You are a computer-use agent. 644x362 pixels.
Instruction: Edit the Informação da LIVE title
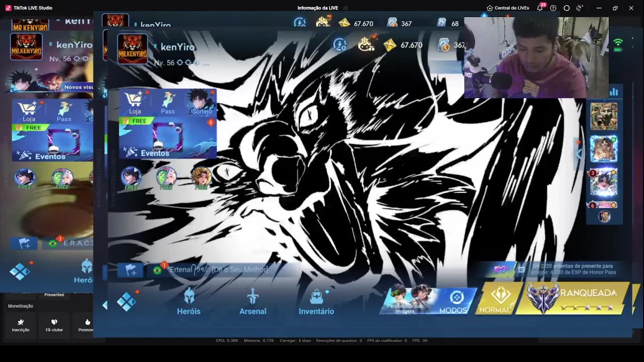click(346, 8)
